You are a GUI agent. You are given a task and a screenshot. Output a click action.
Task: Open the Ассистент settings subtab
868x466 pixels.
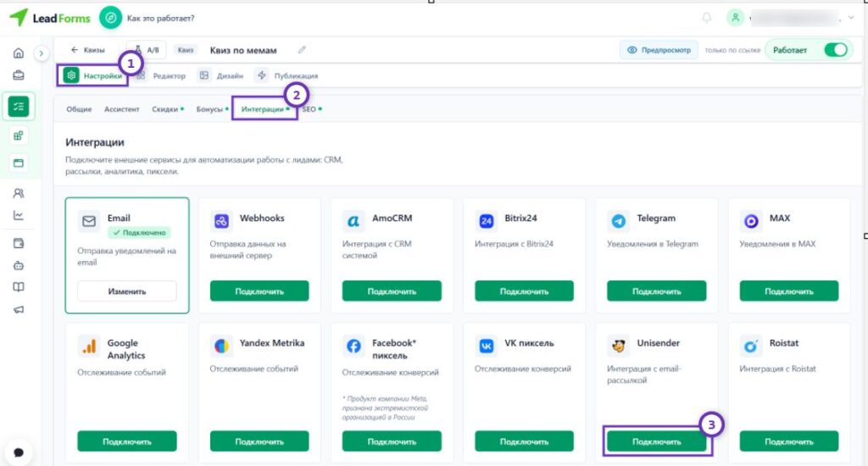[122, 109]
